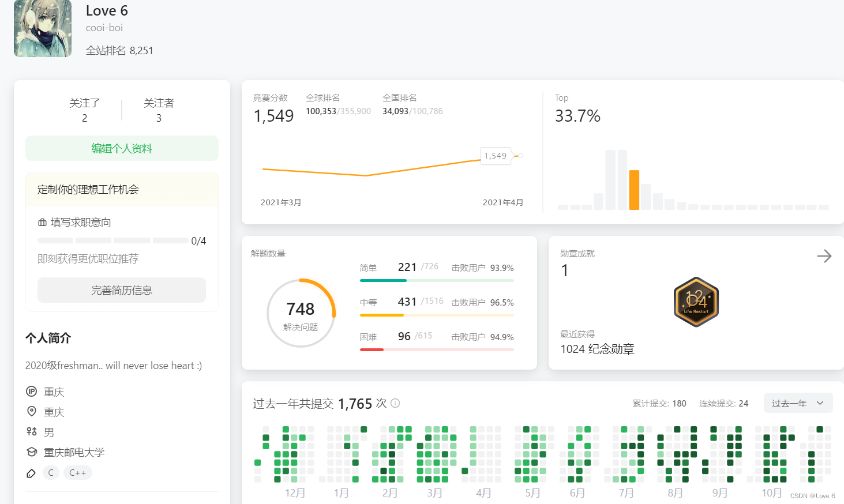
Task: Click 击败用户 96.5% text
Action: (482, 303)
